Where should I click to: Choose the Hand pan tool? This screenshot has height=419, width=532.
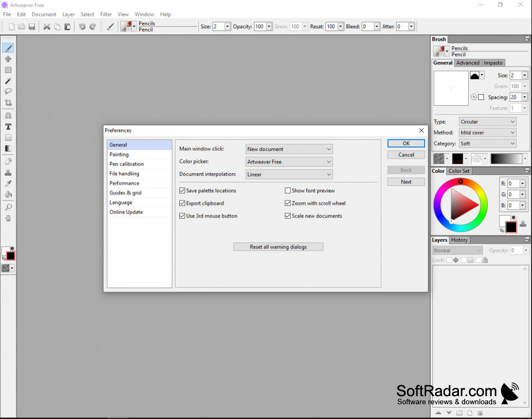point(8,218)
